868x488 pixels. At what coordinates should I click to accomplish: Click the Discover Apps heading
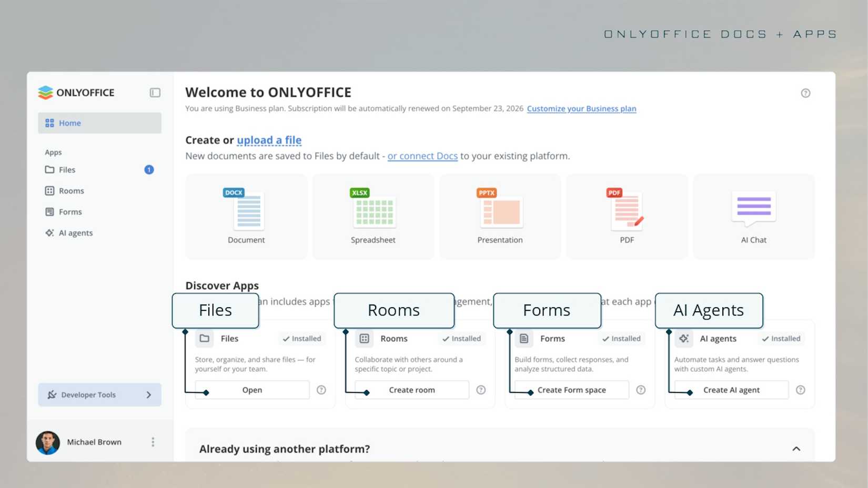click(x=222, y=286)
